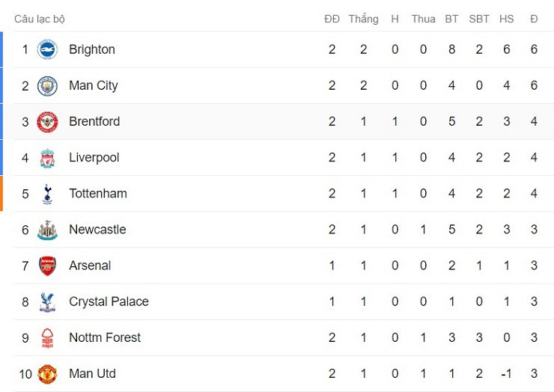Click the HS goal difference header
Image resolution: width=554 pixels, height=392 pixels.
[507, 19]
